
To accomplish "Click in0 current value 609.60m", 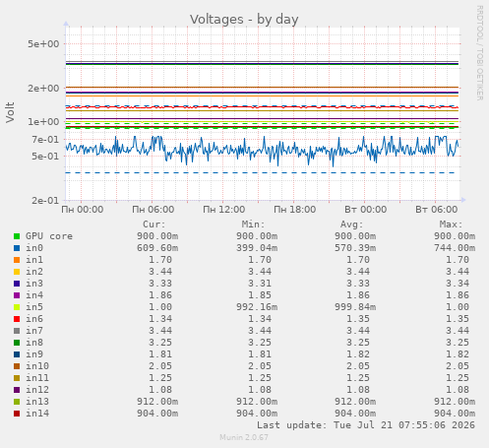I will pyautogui.click(x=157, y=248).
